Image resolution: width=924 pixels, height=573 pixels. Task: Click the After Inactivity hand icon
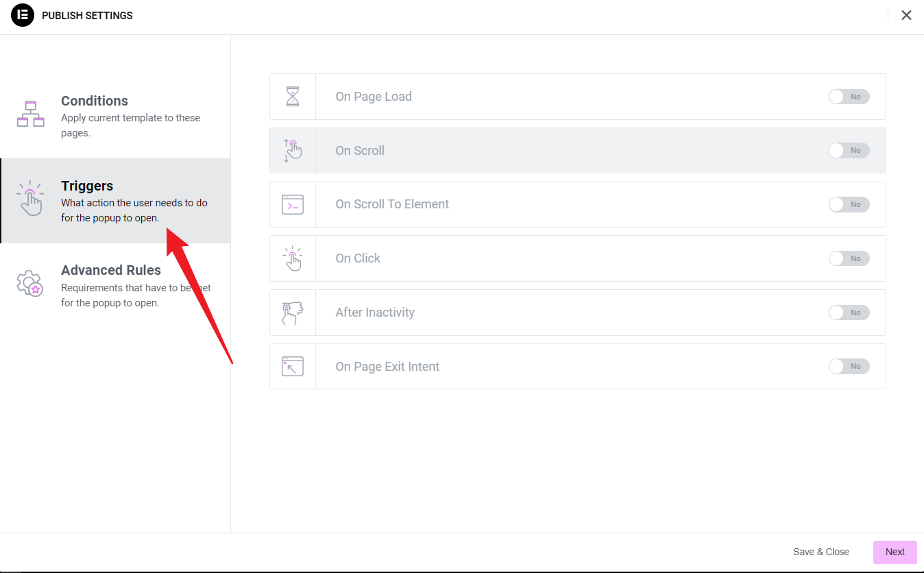293,313
